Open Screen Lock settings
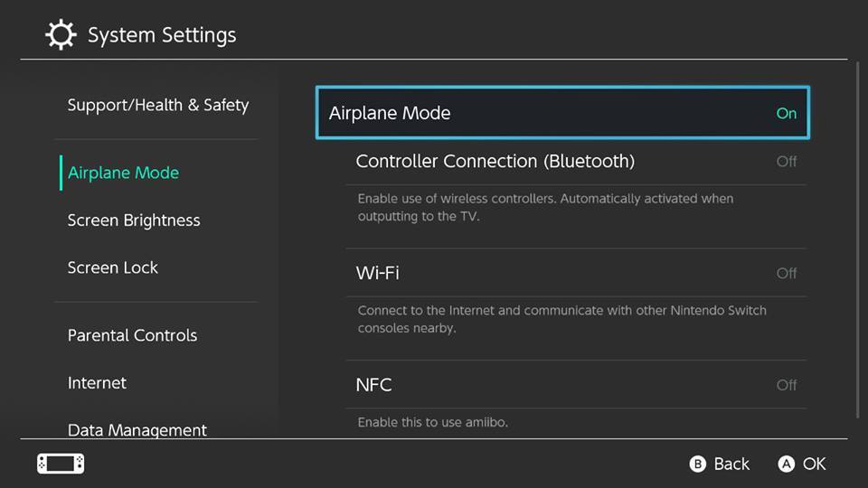 coord(112,267)
